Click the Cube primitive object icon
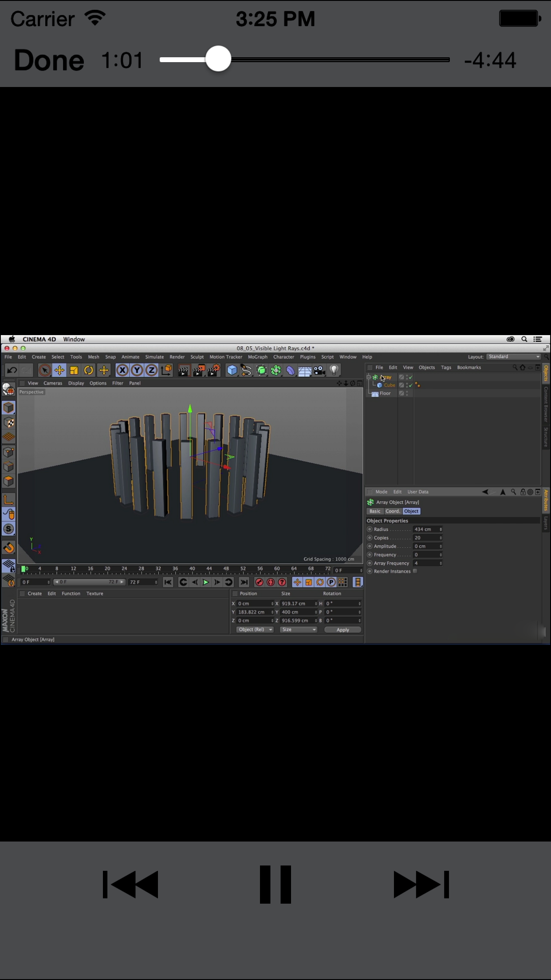Screen dimensions: 551x980 [232, 370]
